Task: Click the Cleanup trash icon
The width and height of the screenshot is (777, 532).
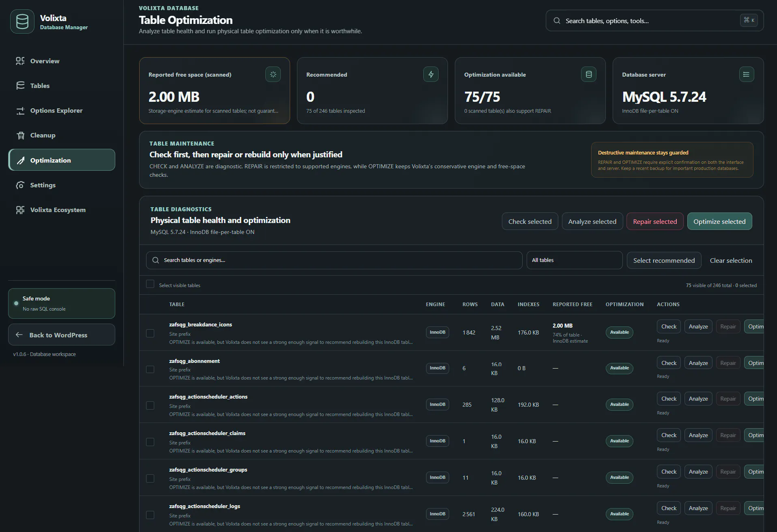Action: 20,135
